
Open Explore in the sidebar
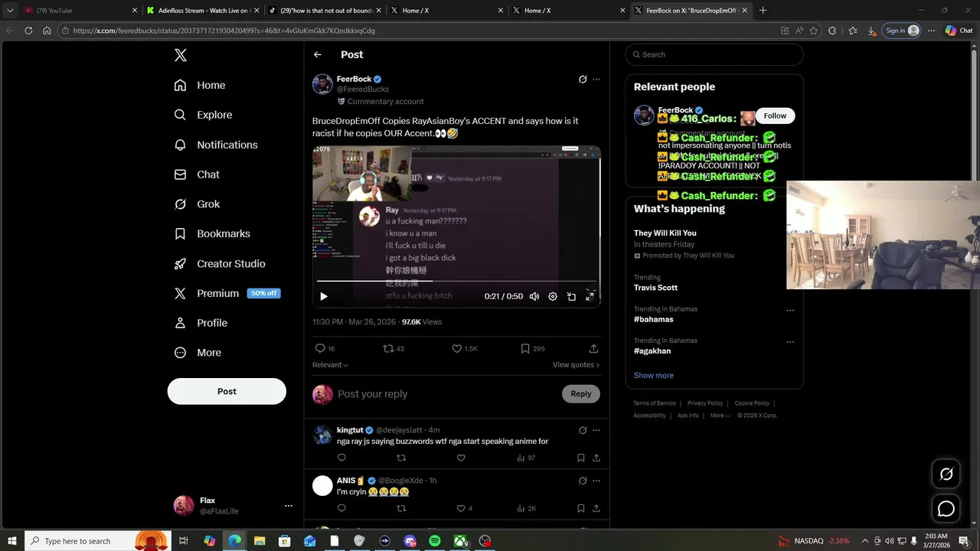click(203, 115)
